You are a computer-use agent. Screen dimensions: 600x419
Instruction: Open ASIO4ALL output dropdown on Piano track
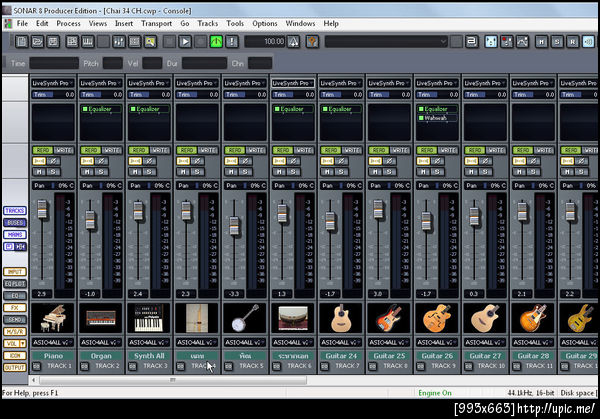52,341
